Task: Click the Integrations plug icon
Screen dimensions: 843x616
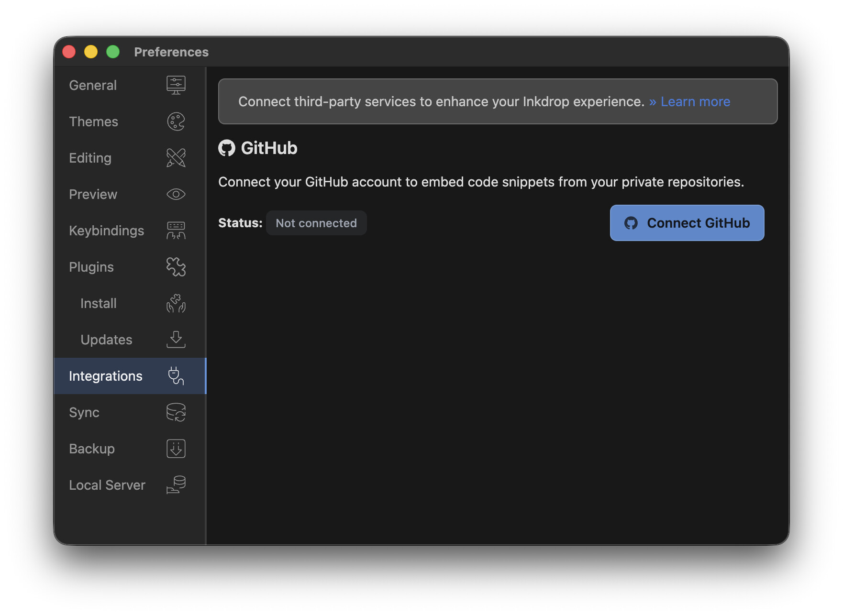Action: coord(176,376)
